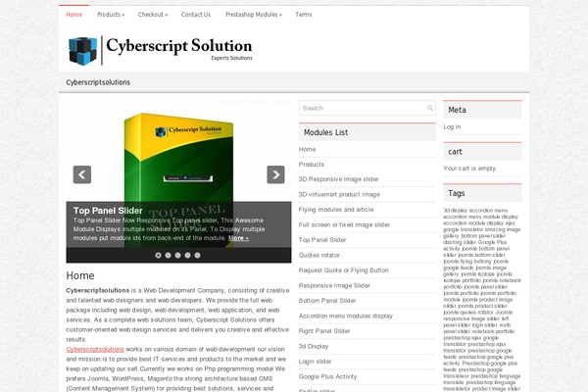Image resolution: width=588 pixels, height=392 pixels.
Task: Click the joomla quotes rotator tag
Action: [468, 312]
